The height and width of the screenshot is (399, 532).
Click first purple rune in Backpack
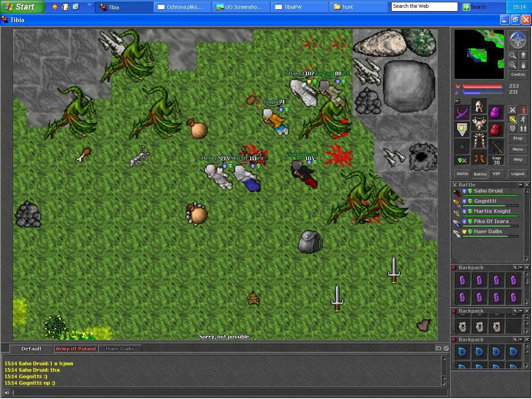(462, 280)
